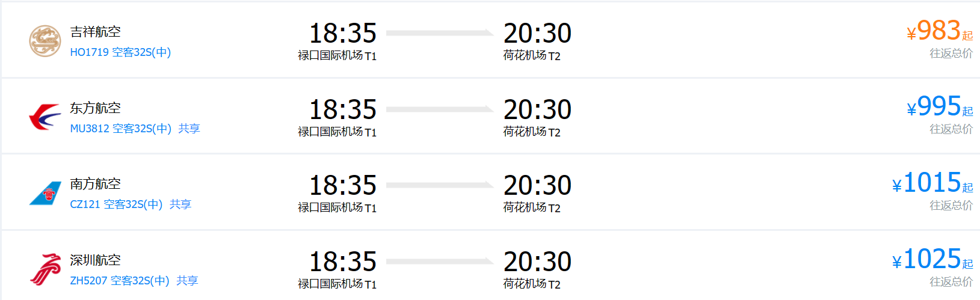
Task: Click the China Eastern (东方航空) logo
Action: (x=45, y=117)
